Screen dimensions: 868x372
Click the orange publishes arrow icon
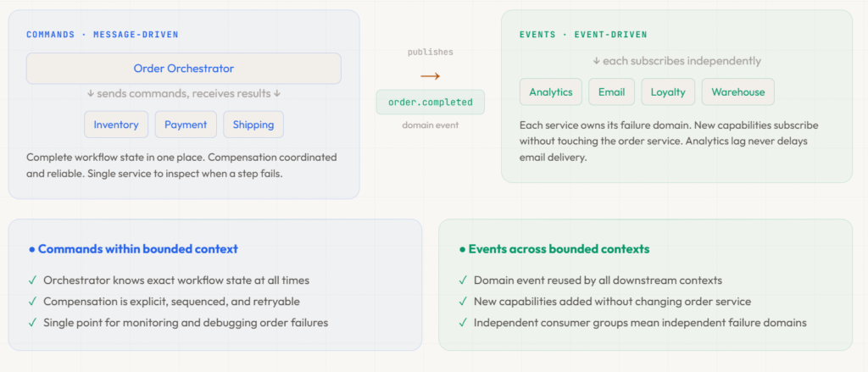[x=430, y=76]
